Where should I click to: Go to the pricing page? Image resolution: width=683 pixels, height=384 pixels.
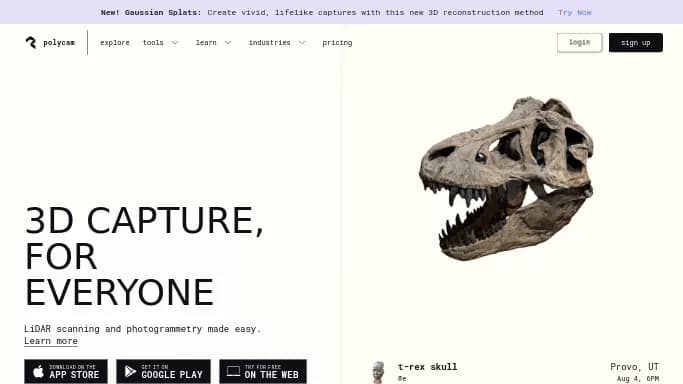click(x=337, y=43)
